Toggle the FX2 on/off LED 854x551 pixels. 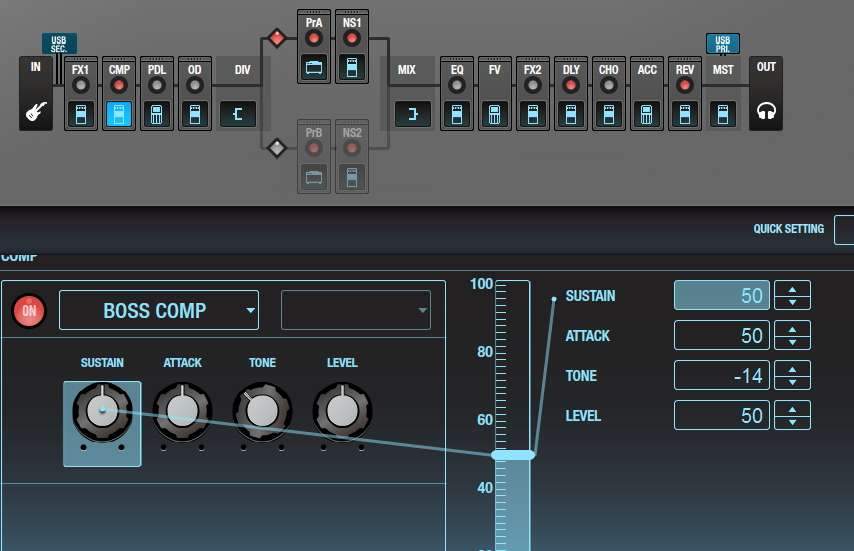pos(533,85)
